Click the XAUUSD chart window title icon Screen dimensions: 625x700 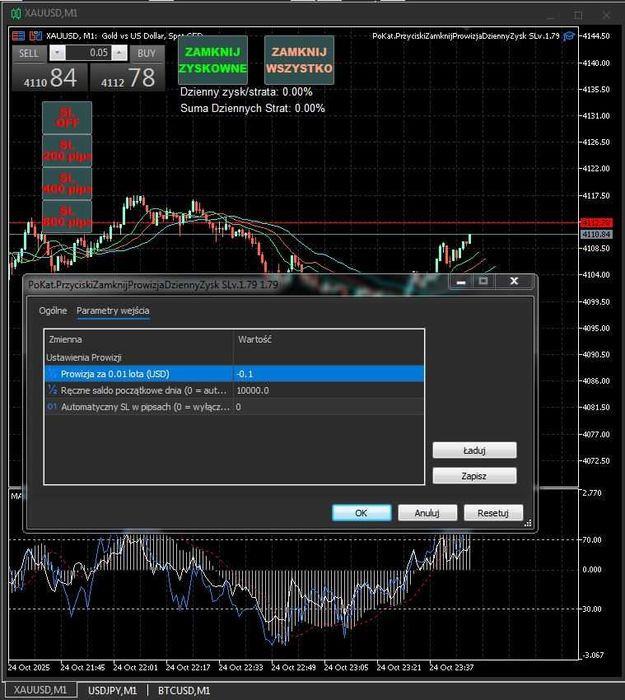[x=16, y=13]
